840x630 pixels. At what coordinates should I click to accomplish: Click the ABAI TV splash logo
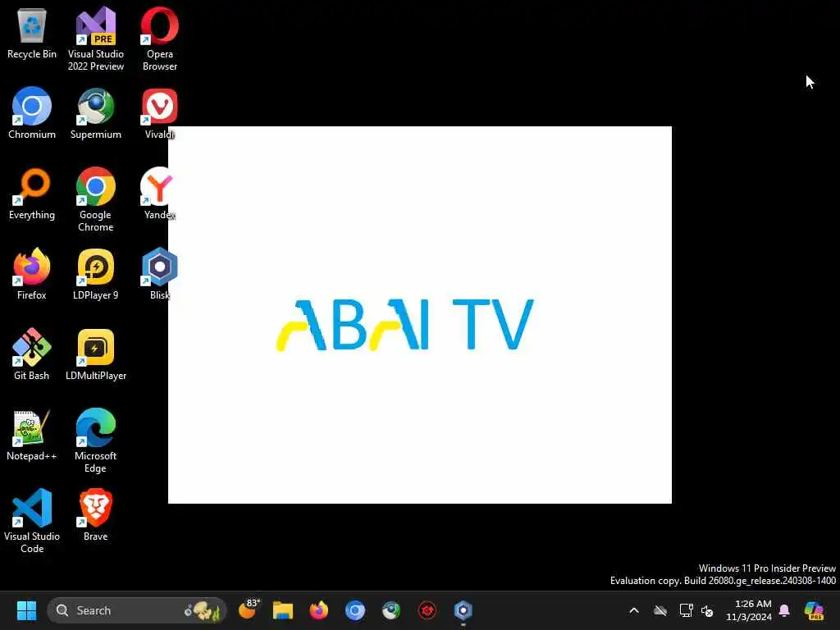coord(405,325)
